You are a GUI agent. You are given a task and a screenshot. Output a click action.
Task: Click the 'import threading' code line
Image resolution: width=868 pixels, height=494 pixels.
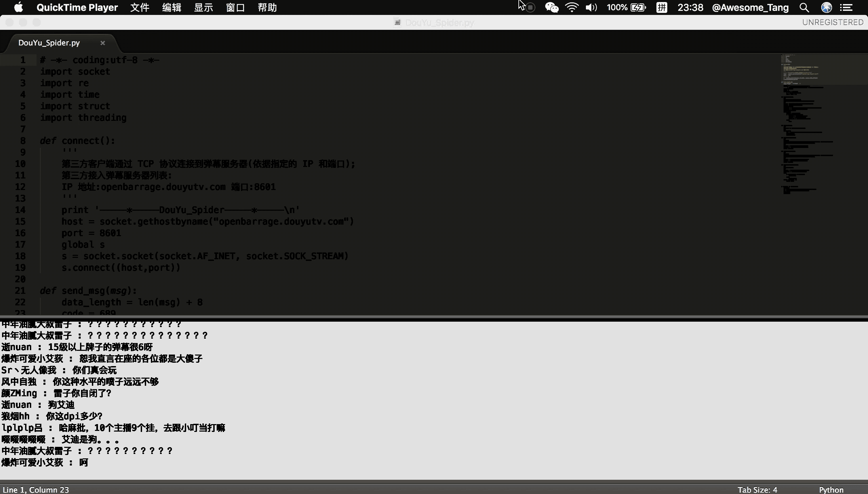click(x=83, y=118)
